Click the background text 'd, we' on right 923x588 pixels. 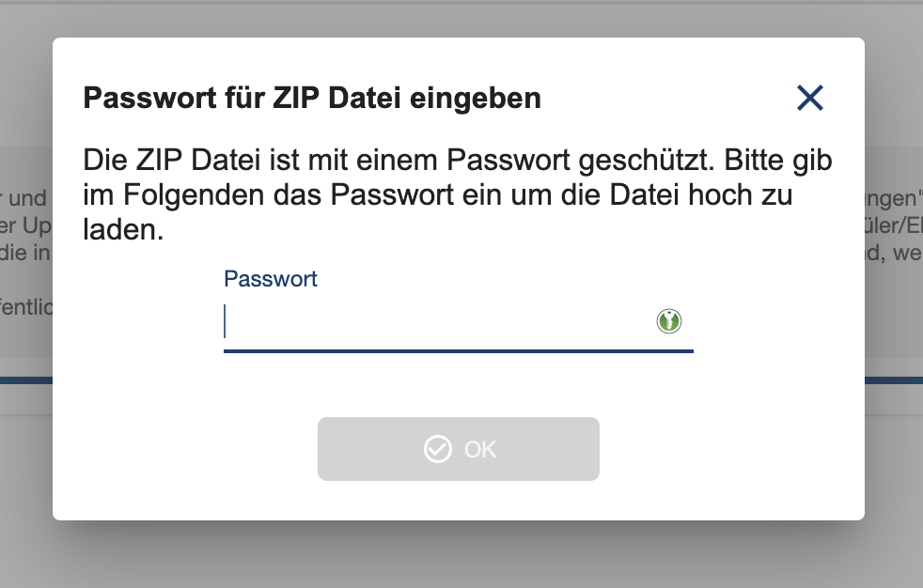[x=894, y=253]
